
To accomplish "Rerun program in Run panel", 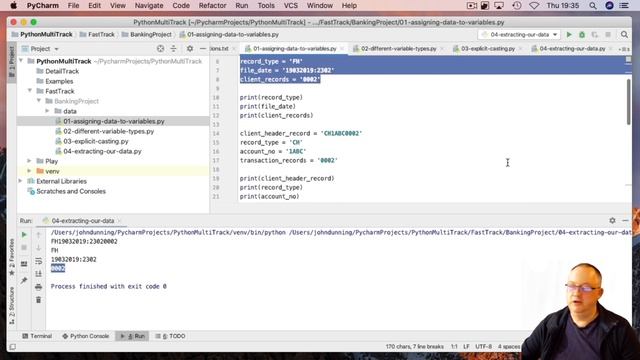I will click(x=24, y=235).
